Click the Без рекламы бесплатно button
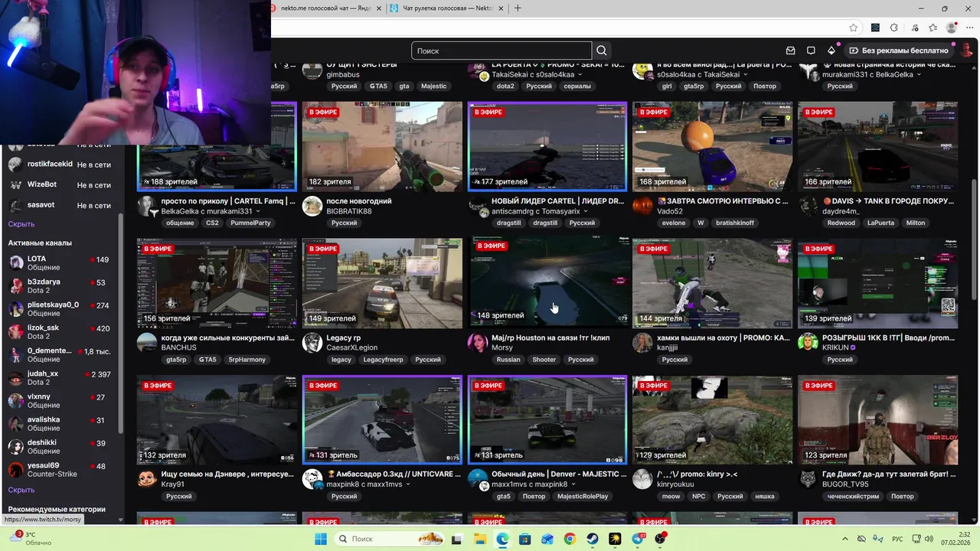The width and height of the screenshot is (980, 551). (898, 51)
